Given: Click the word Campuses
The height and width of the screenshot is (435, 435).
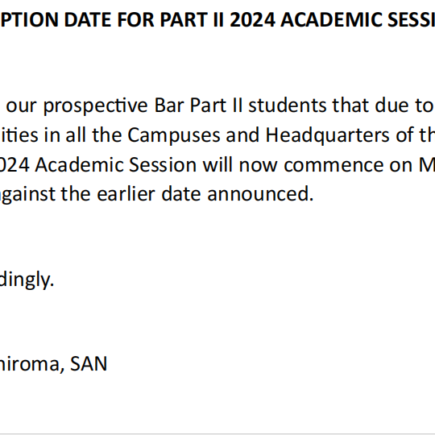Looking at the screenshot, I should click(x=174, y=136).
